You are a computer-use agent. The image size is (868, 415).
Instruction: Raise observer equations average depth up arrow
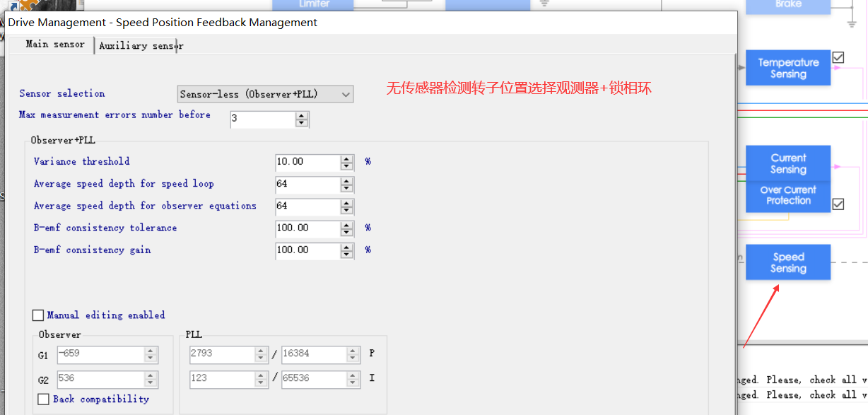pyautogui.click(x=346, y=203)
